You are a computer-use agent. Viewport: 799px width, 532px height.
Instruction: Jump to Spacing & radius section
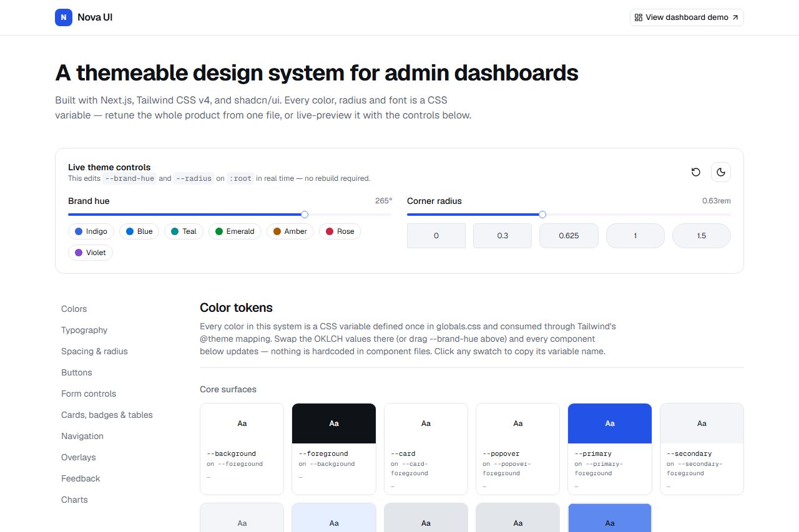tap(94, 351)
